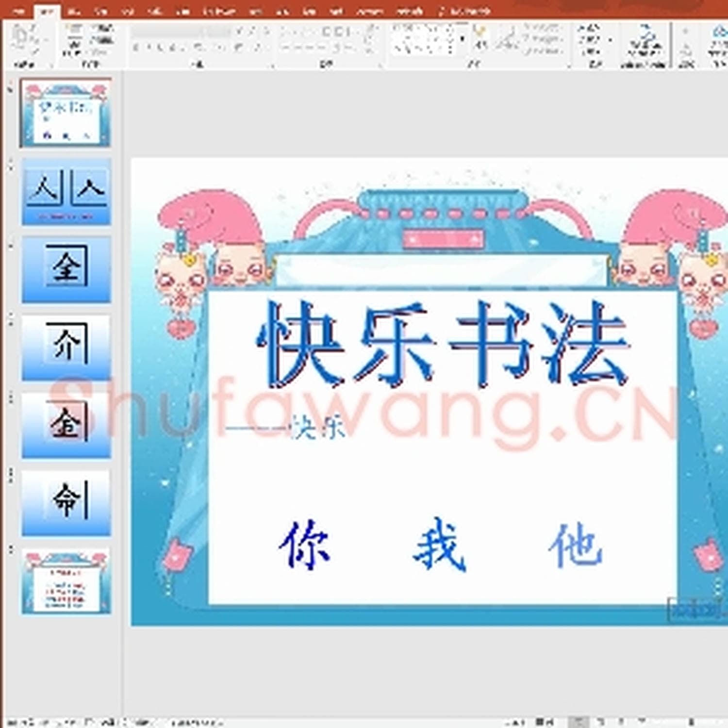The height and width of the screenshot is (728, 728).
Task: Switch to Reading view in status bar
Action: coord(621,722)
